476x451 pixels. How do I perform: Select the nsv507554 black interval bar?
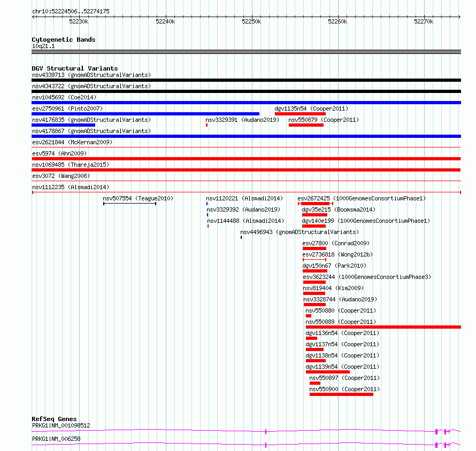click(x=129, y=204)
